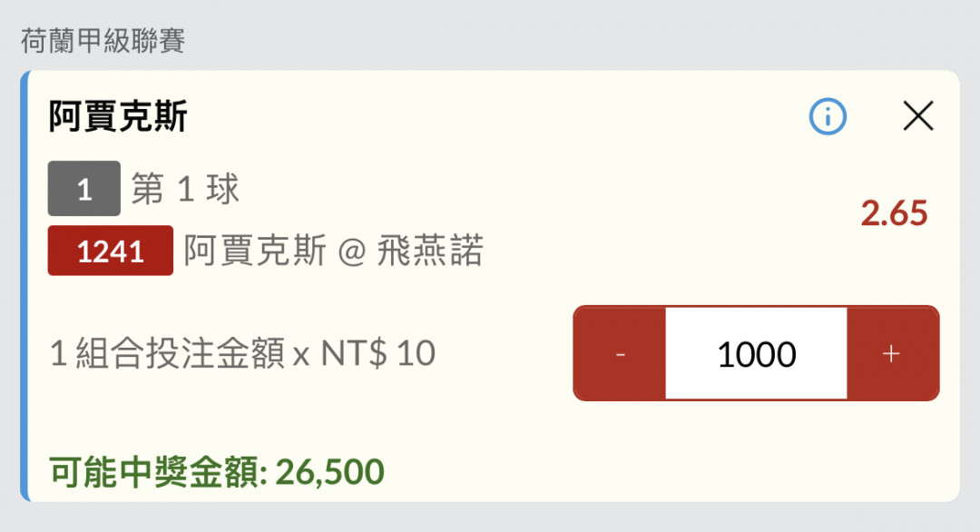The width and height of the screenshot is (980, 532).
Task: Increase the stake with the plus button
Action: tap(893, 353)
